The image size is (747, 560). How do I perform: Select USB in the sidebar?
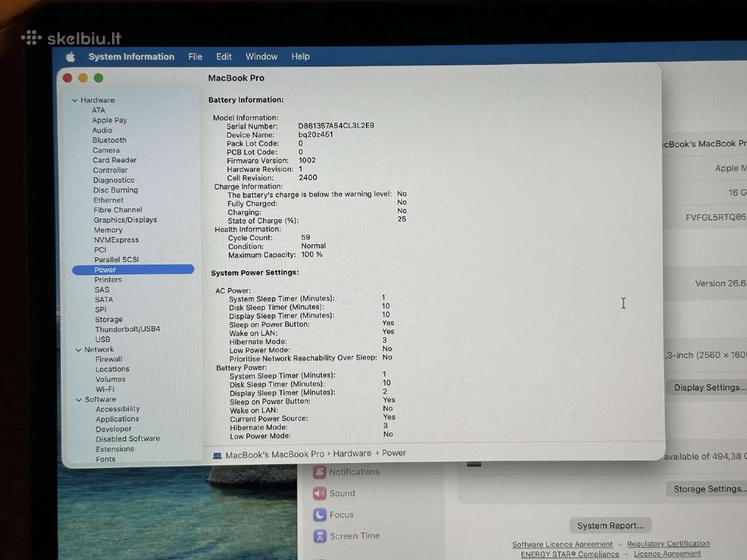click(103, 339)
